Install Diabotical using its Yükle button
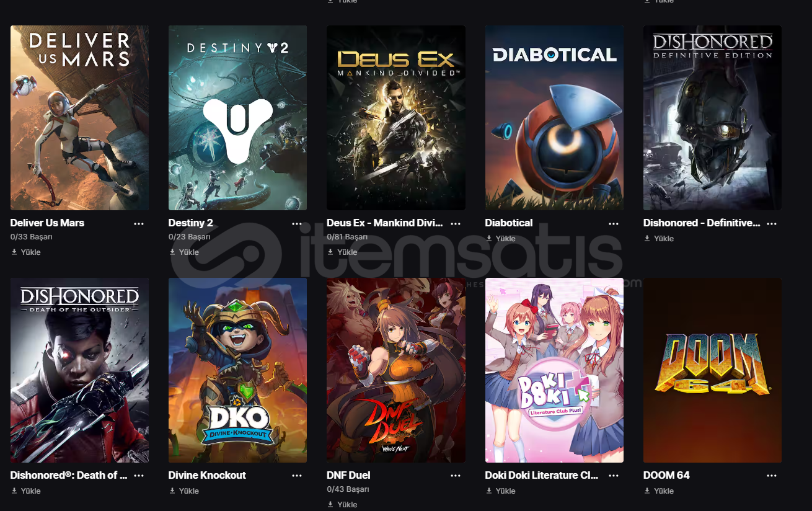Viewport: 812px width, 511px height. (501, 239)
